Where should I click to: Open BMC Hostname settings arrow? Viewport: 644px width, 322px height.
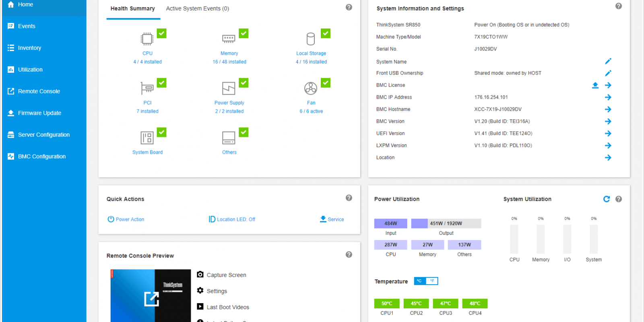click(608, 109)
